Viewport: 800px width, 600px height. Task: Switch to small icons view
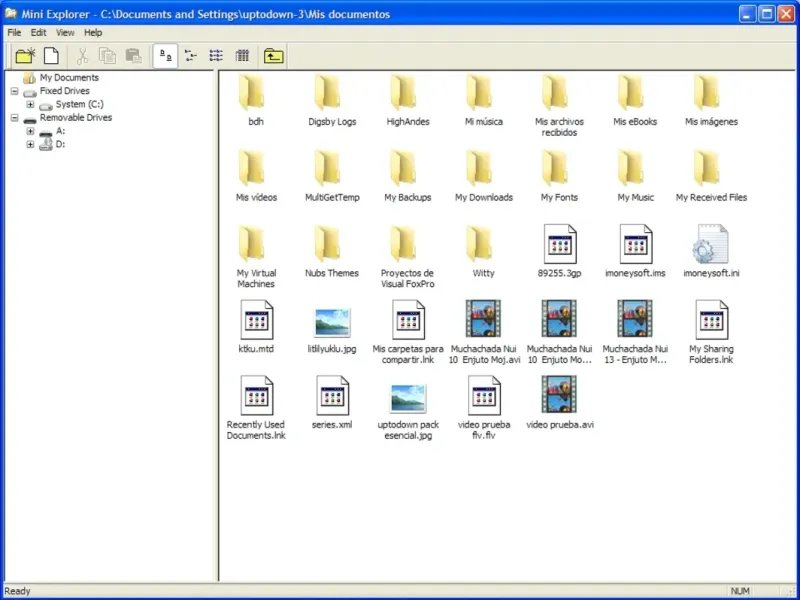click(x=191, y=56)
